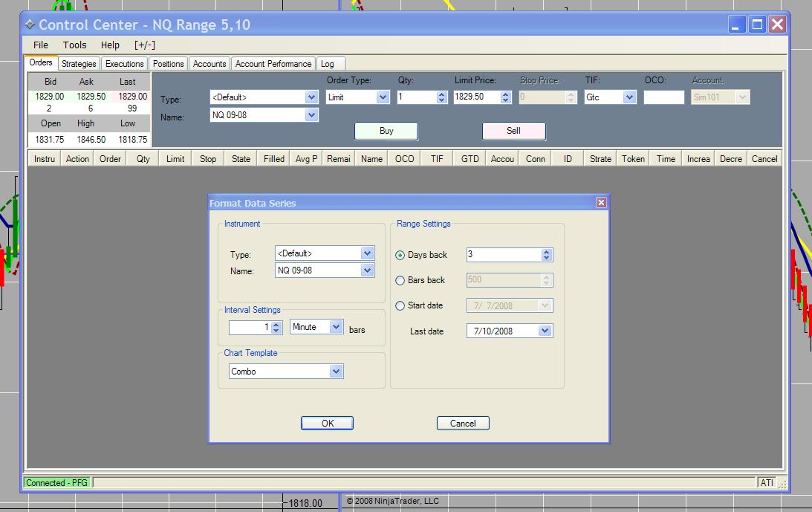
Task: Click the Low value 1818.75
Action: pos(132,140)
